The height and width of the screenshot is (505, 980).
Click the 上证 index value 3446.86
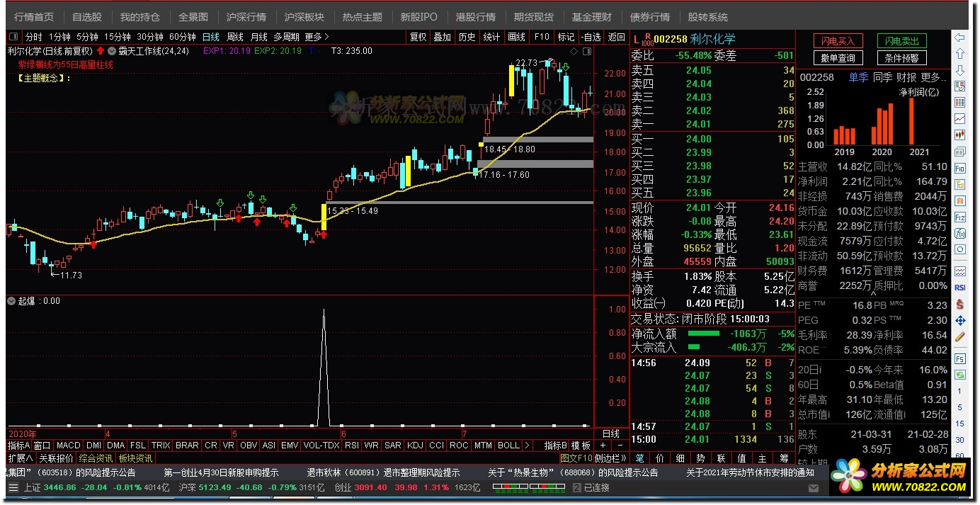click(59, 487)
